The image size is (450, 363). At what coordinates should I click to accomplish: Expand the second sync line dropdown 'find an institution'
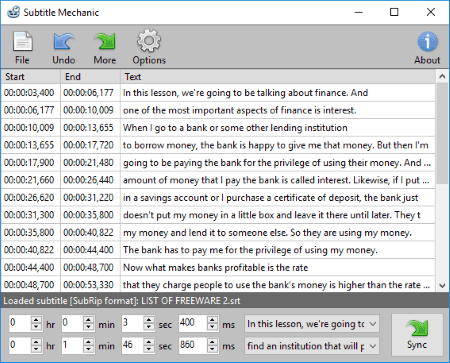point(373,346)
